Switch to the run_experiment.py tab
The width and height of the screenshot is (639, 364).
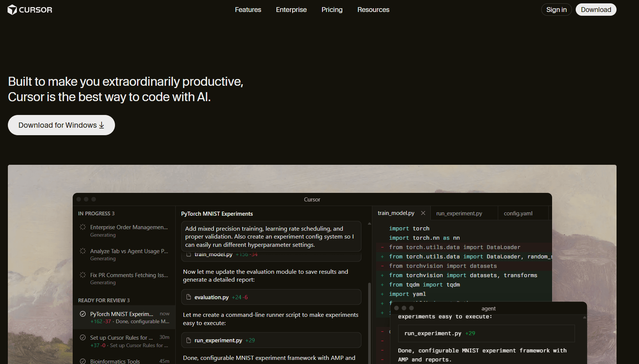coord(459,213)
